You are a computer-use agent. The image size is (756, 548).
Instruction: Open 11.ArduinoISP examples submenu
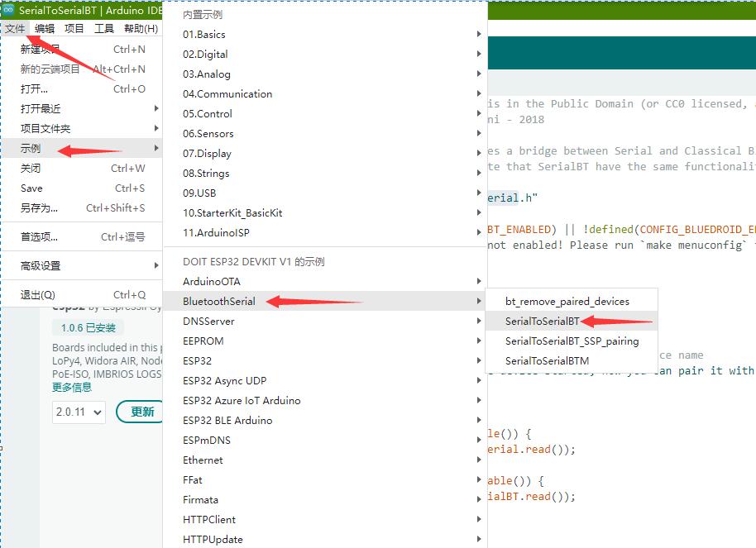tap(325, 232)
